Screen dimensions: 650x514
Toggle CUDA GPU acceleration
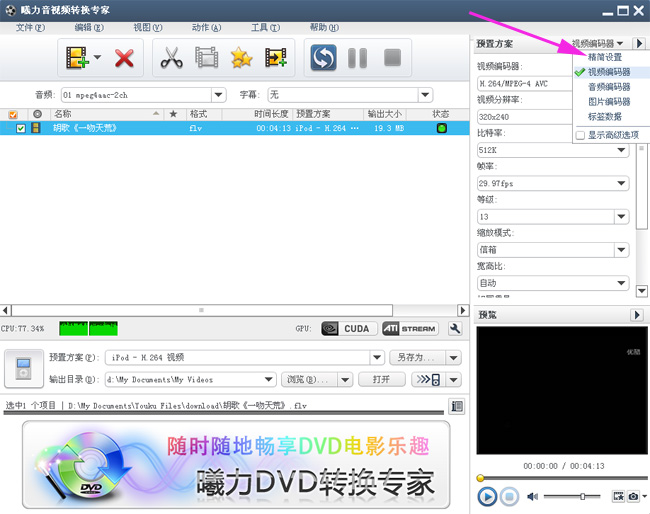[349, 329]
